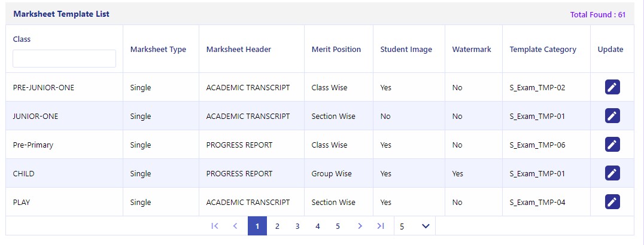Switch to page 4
This screenshot has width=644, height=245.
click(317, 226)
